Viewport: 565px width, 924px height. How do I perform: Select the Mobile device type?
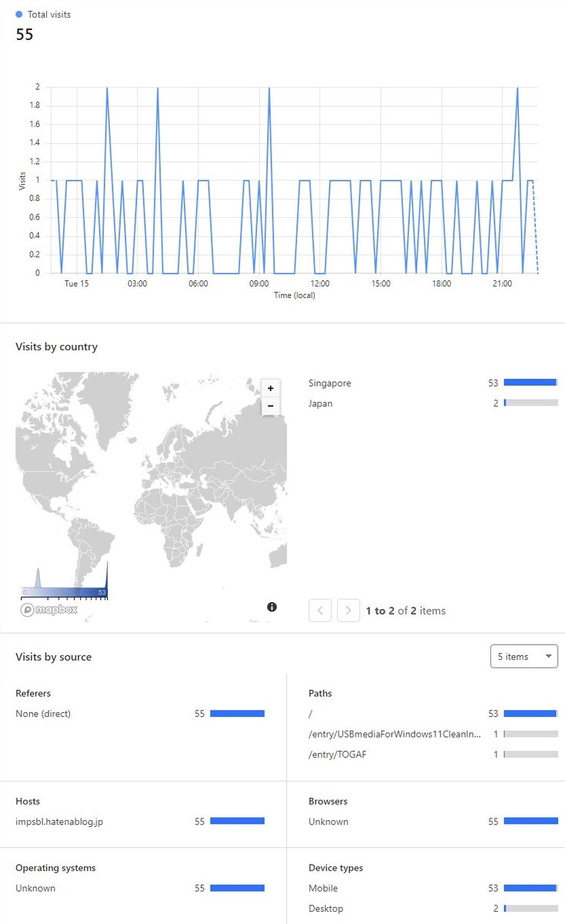coord(324,889)
